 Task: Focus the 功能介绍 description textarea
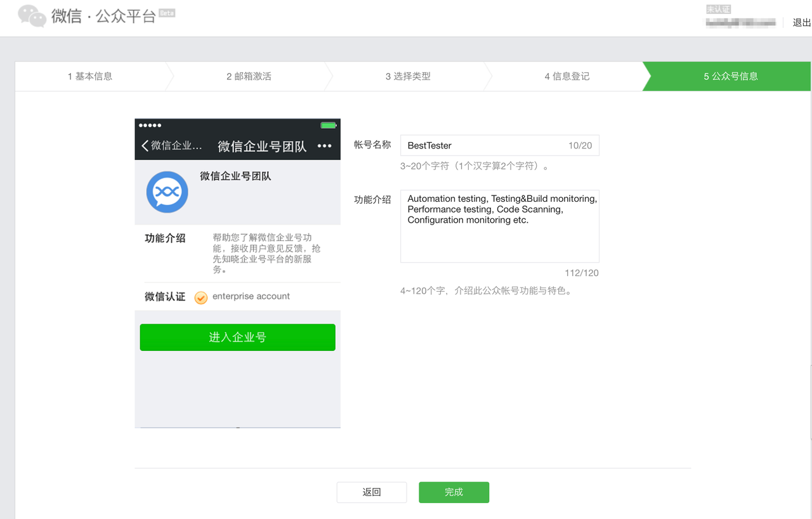click(499, 226)
